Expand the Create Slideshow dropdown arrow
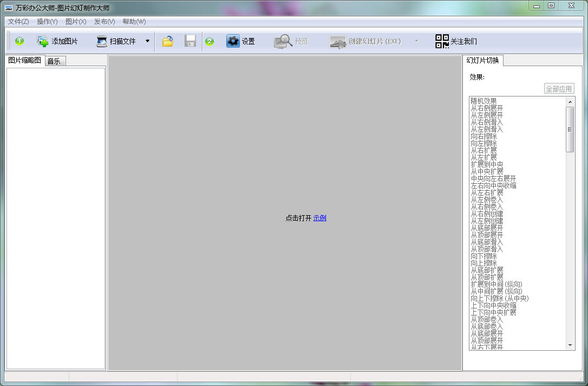This screenshot has height=386, width=588. coord(416,41)
